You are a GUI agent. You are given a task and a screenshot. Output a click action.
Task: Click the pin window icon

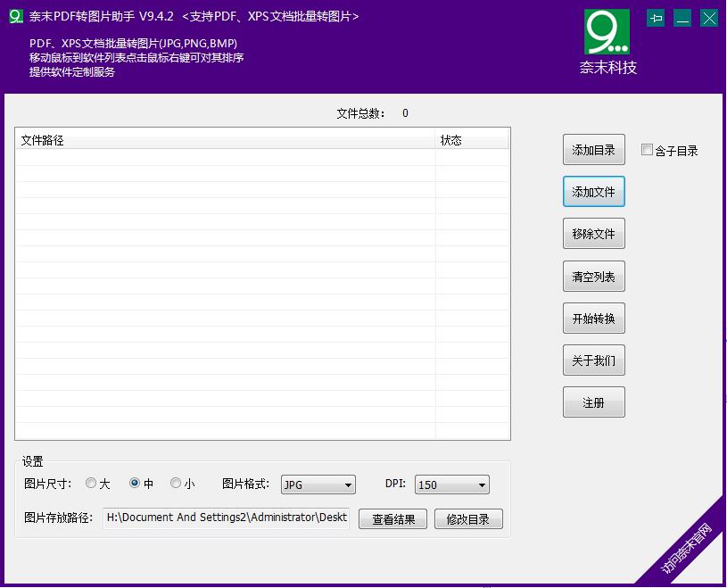coord(656,19)
